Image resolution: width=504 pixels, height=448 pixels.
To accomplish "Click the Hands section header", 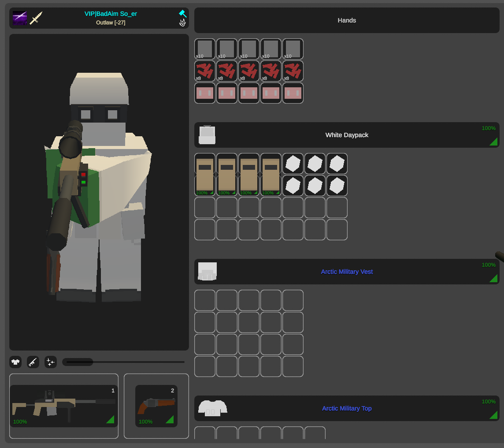I will click(x=347, y=20).
